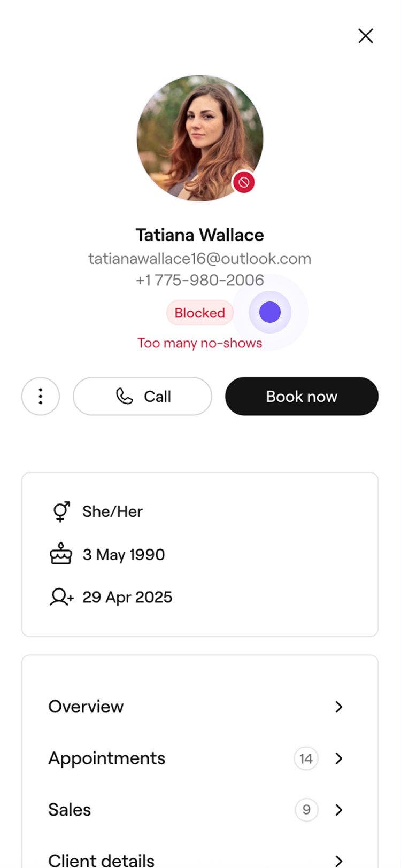Click the Blocked status tag
401x868 pixels.
tap(199, 313)
